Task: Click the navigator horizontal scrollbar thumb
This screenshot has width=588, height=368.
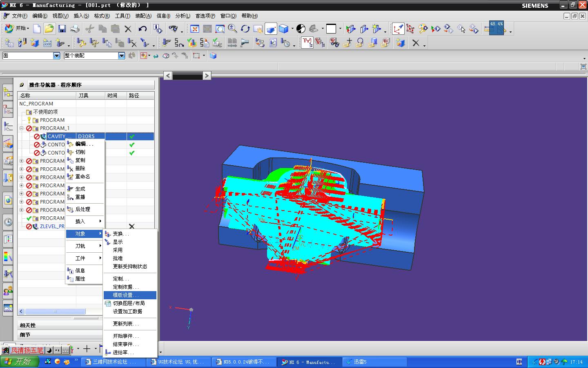Action: click(55, 311)
